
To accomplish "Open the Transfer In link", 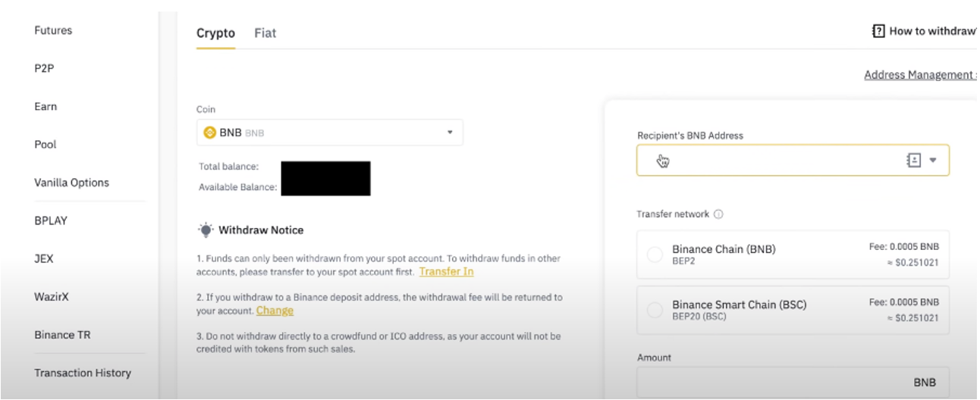I will tap(446, 271).
